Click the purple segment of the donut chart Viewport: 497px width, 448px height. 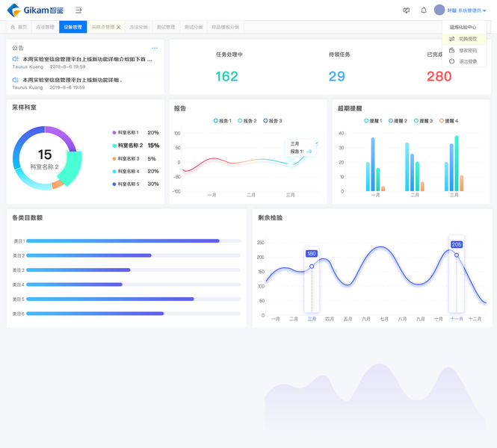pyautogui.click(x=65, y=135)
